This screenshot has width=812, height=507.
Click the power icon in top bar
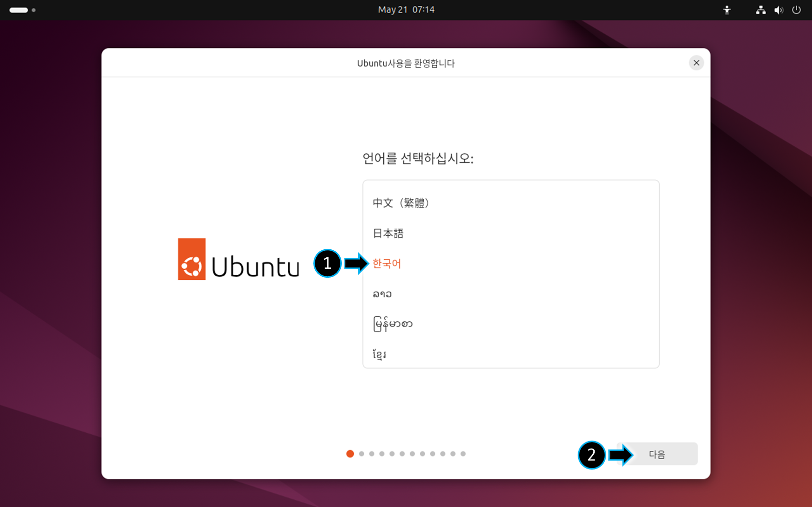[x=797, y=10]
